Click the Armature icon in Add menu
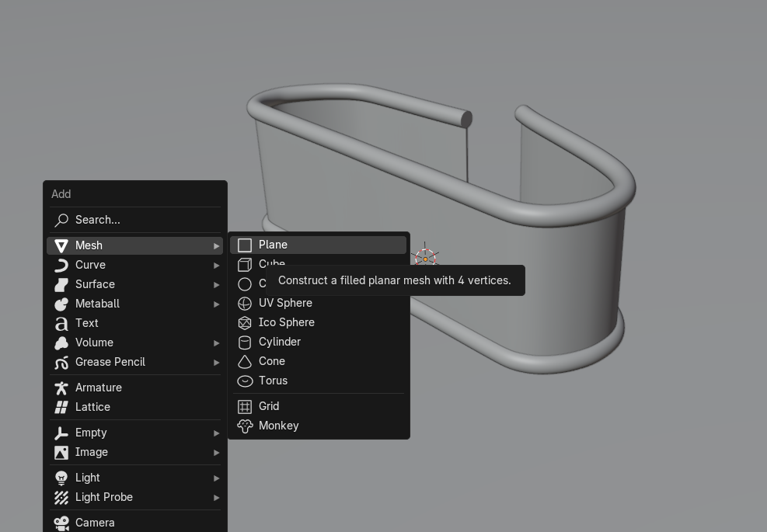This screenshot has width=767, height=532. click(x=61, y=388)
